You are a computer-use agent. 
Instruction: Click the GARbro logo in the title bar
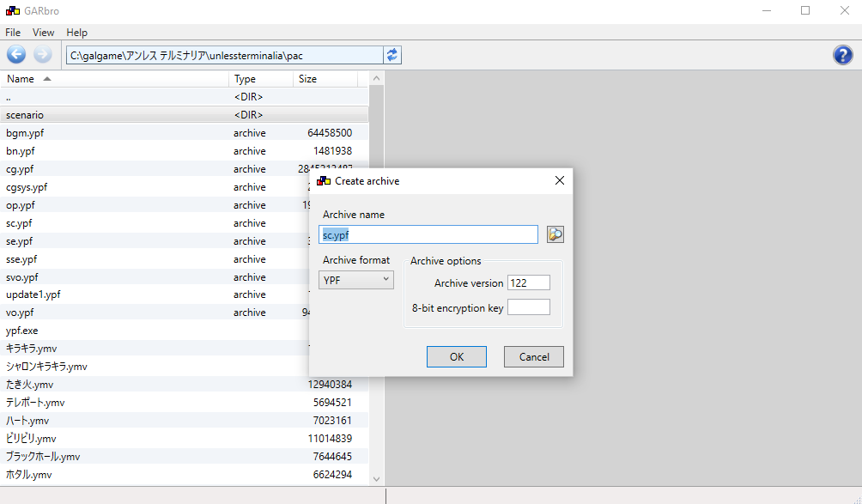(12, 9)
